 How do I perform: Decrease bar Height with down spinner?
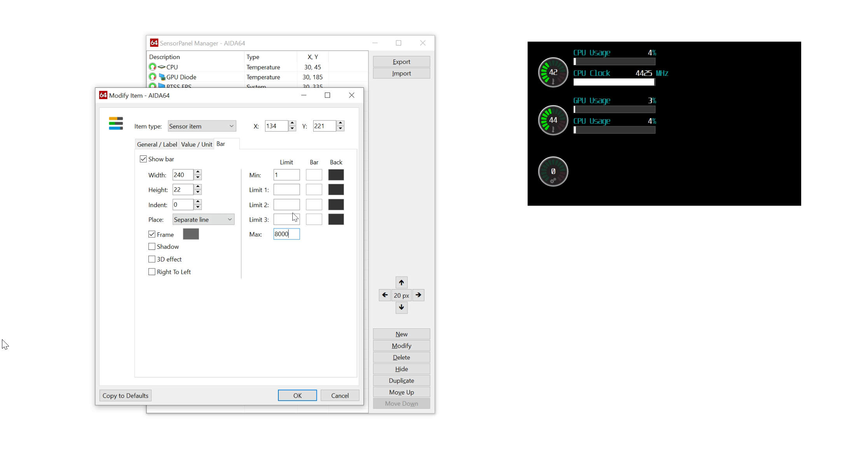point(198,192)
